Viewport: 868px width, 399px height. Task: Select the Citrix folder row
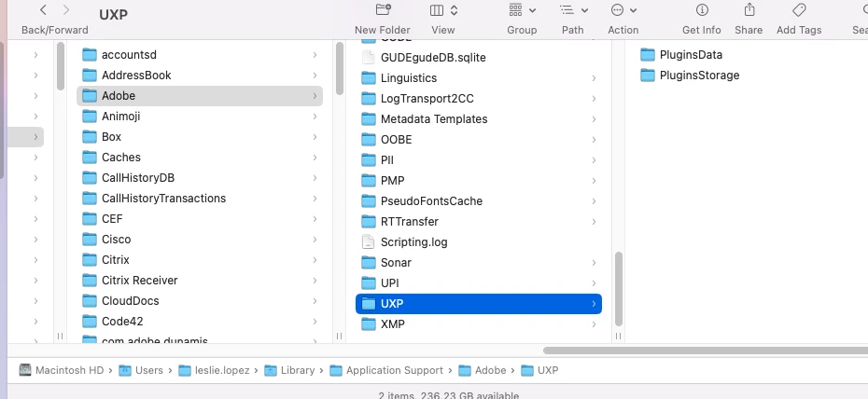click(x=200, y=260)
